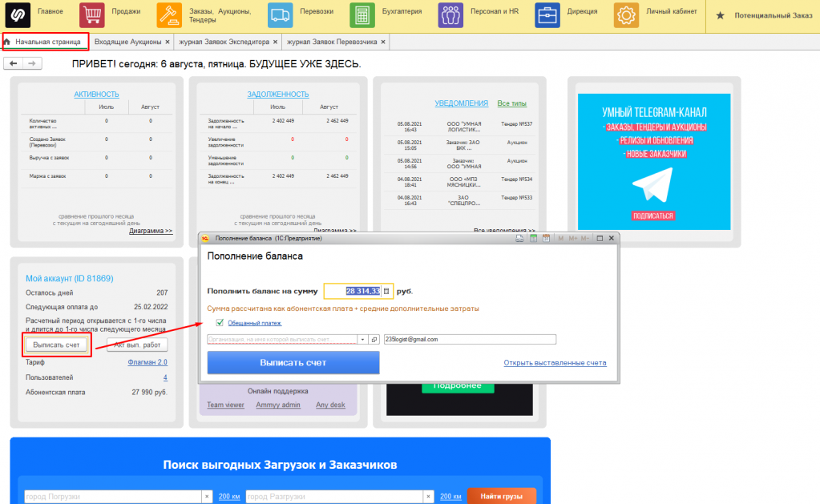The width and height of the screenshot is (820, 504).
Task: Open the Флагман 2.0 tariff link
Action: (x=147, y=362)
